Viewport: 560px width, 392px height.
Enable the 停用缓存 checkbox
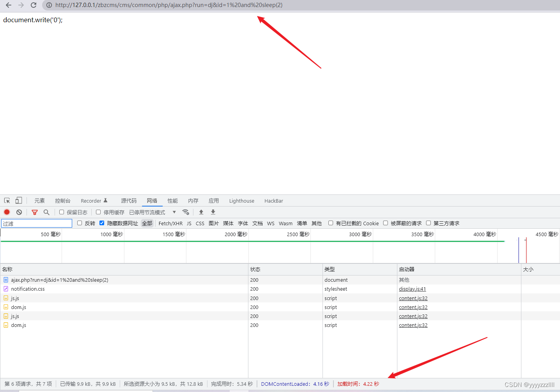click(x=98, y=212)
